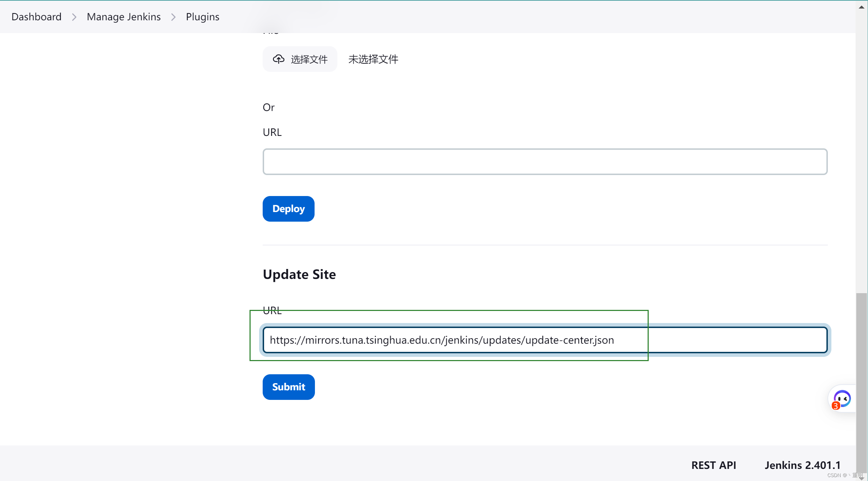Screen dimensions: 868x481
Task: Focus the plugin URL input under Or
Action: 545,162
